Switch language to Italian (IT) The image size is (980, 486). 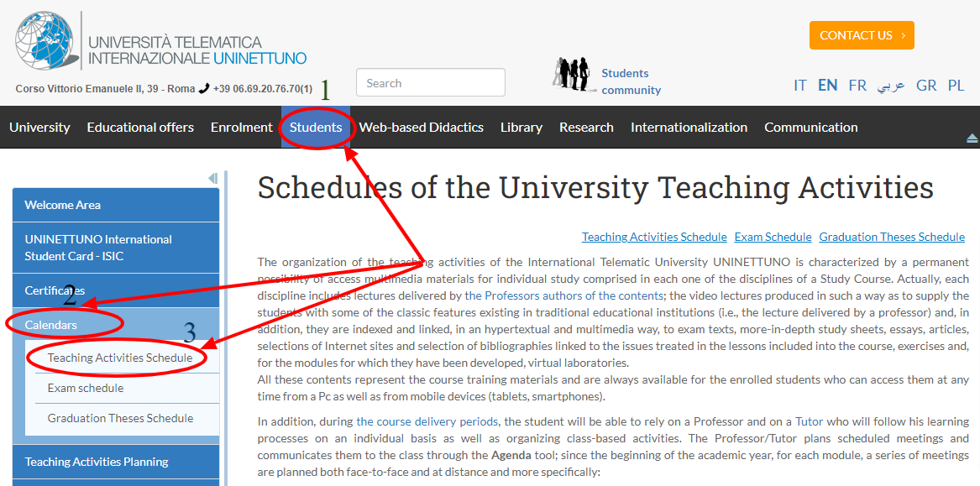click(x=799, y=86)
